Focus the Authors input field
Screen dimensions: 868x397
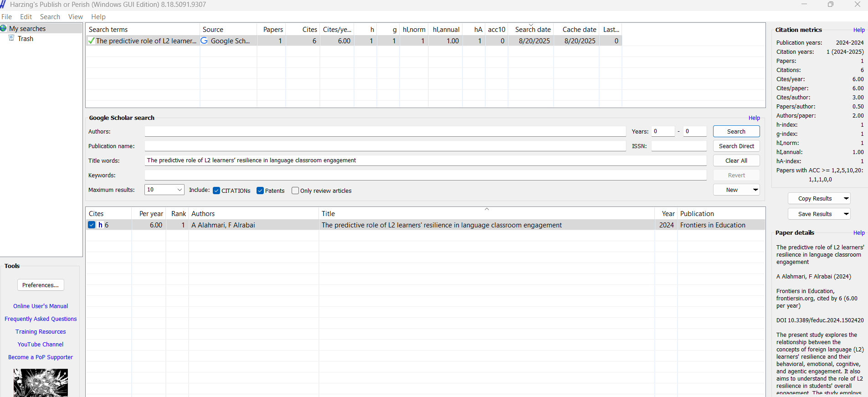(x=385, y=131)
